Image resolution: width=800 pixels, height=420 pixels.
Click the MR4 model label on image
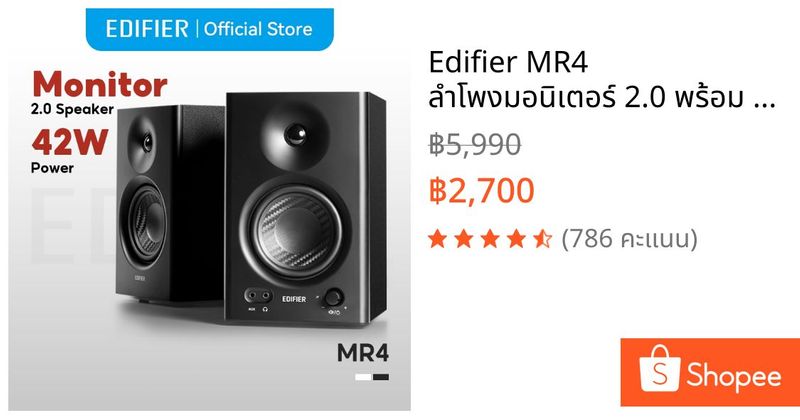(x=363, y=353)
